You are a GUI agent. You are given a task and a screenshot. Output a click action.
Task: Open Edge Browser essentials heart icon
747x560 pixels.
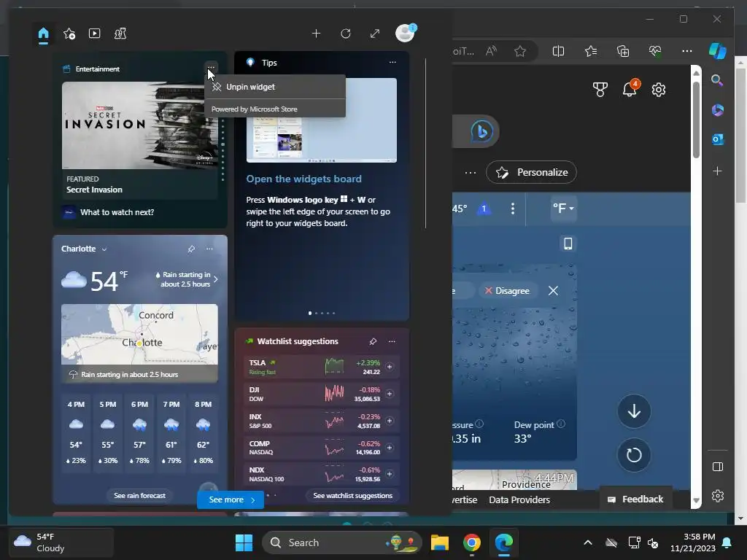[655, 51]
